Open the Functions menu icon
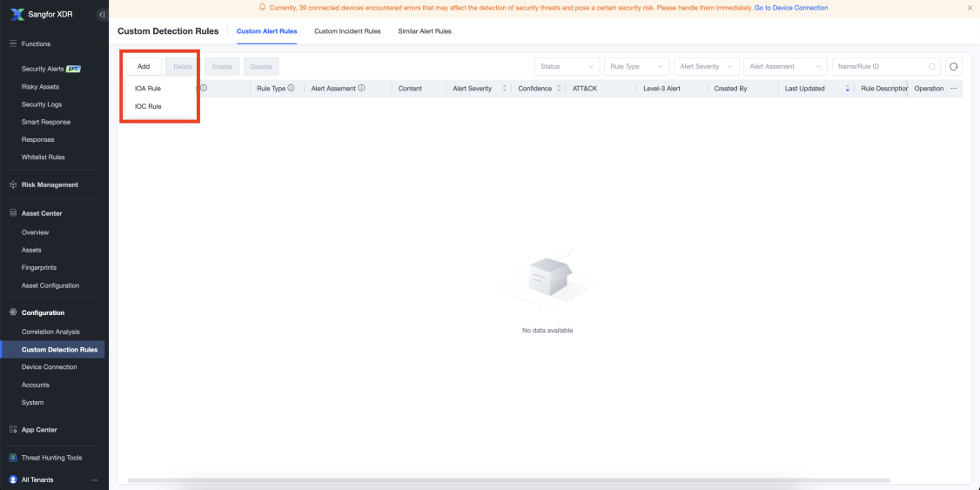Screen dimensions: 980x490 13,44
